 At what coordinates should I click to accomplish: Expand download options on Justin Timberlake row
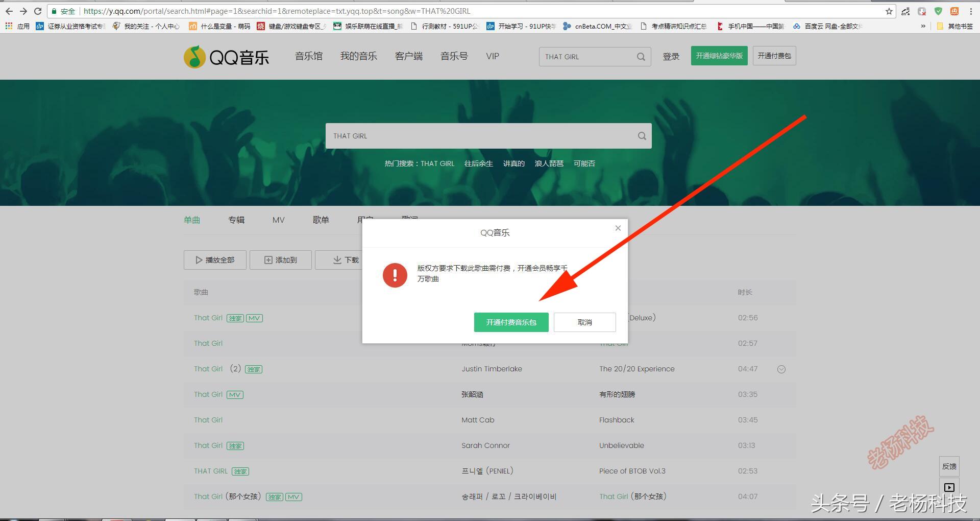781,369
